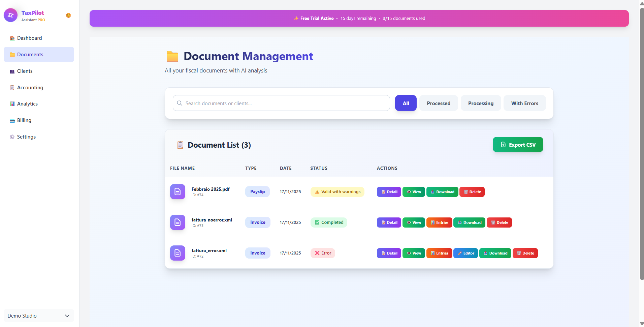Open the Dashboard menu entry
Screen dimensions: 644x327
pyautogui.click(x=29, y=38)
